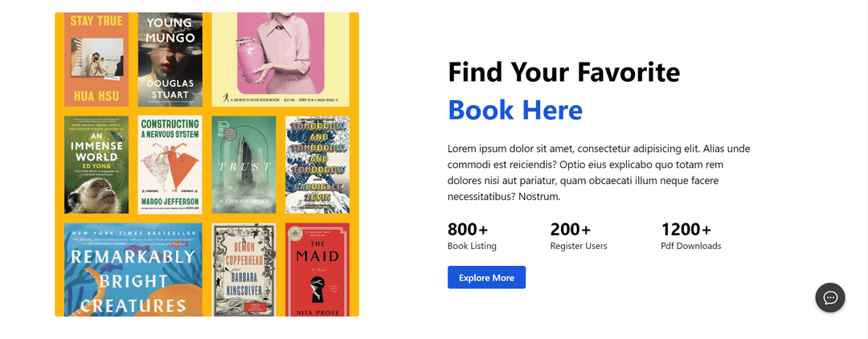Click Tomorrow and Tomorrow and Tomorrow cover
868x339 pixels.
click(317, 165)
